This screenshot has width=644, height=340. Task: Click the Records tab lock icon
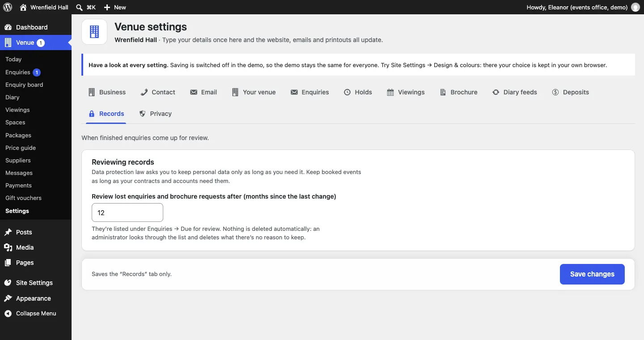(x=92, y=114)
